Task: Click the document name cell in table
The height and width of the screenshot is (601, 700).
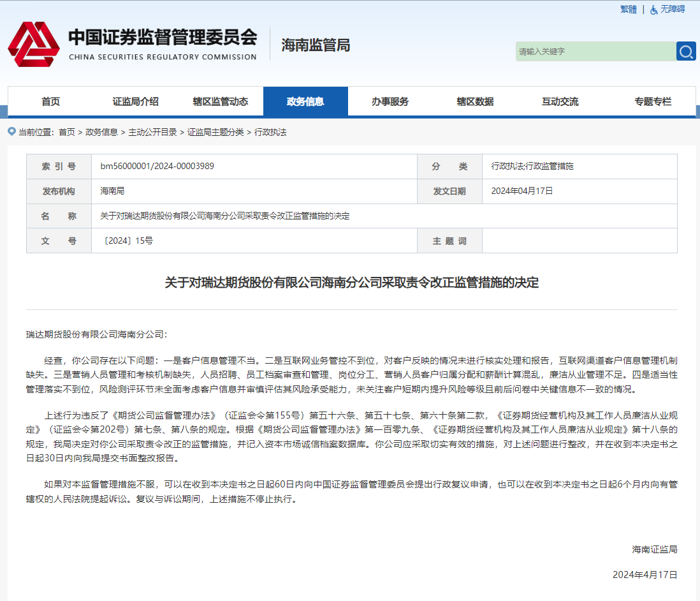Action: point(384,216)
